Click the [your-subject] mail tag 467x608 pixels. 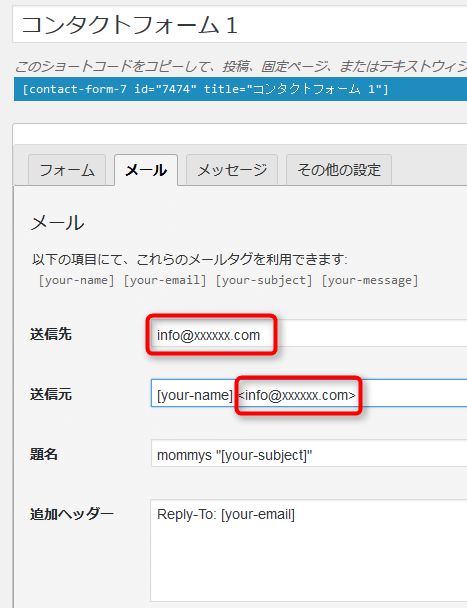pos(264,280)
